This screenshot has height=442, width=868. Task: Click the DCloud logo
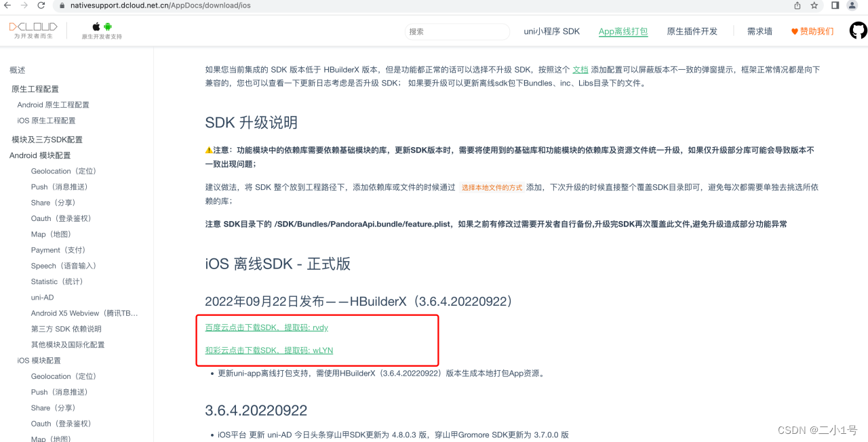(x=33, y=31)
